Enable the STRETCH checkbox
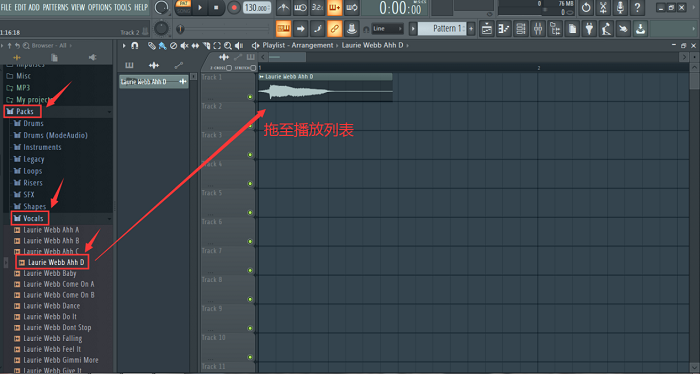 click(x=253, y=68)
